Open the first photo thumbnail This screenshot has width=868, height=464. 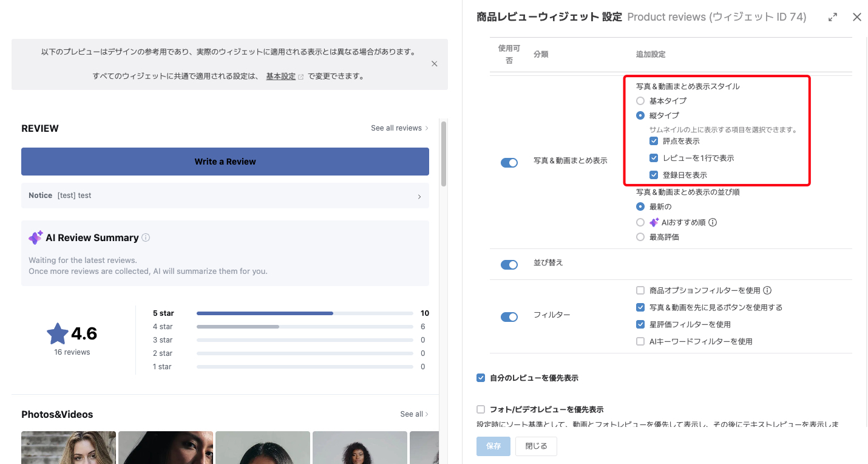[x=69, y=448]
